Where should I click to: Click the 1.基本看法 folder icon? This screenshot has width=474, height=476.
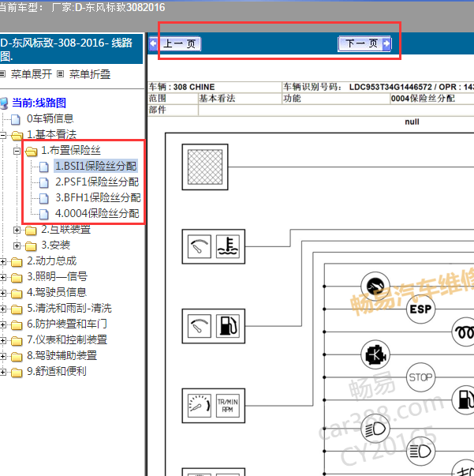(x=17, y=136)
